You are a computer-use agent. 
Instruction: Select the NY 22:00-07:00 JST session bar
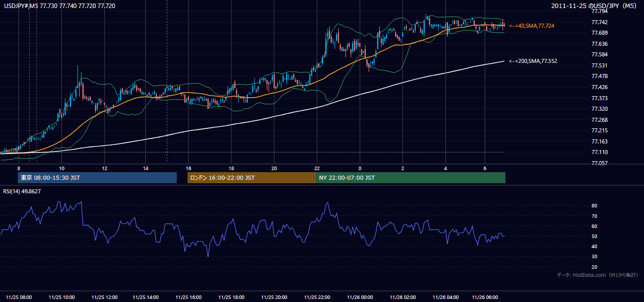tap(411, 178)
